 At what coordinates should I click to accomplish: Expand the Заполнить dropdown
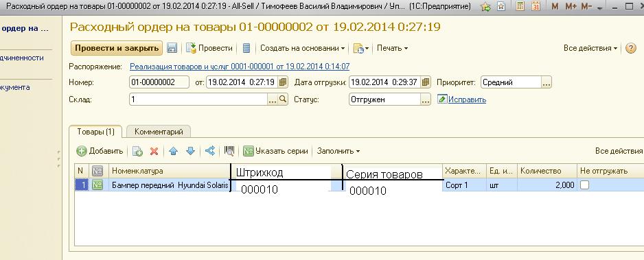[x=338, y=151]
